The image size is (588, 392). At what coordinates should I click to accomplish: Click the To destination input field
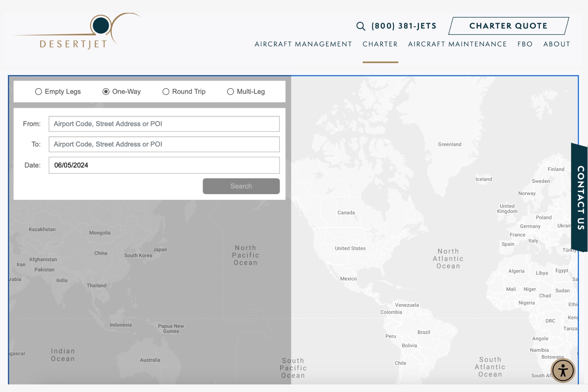(164, 144)
